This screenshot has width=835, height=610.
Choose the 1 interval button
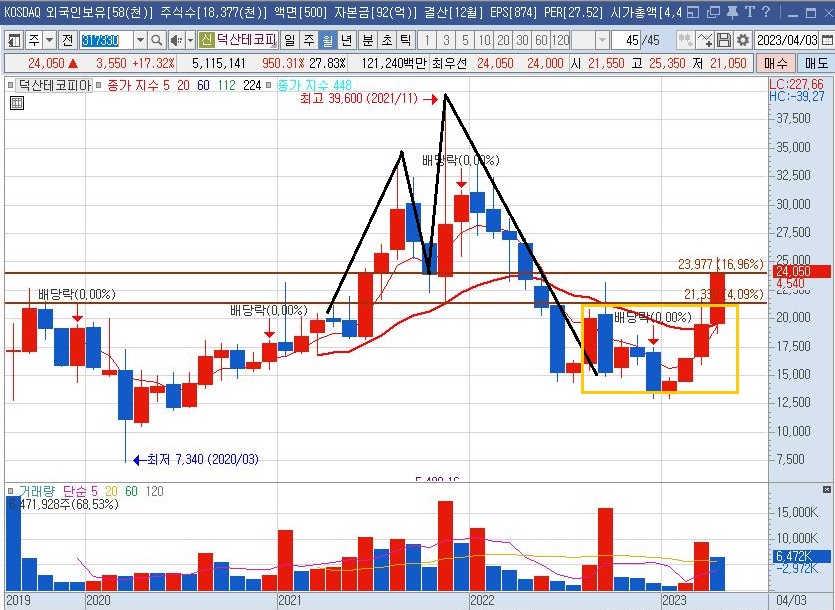pyautogui.click(x=427, y=40)
